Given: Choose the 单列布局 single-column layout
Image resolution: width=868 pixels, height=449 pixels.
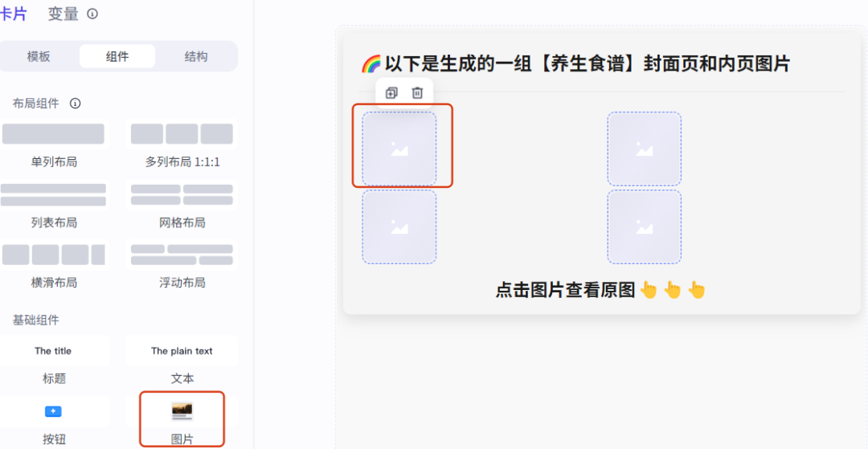Looking at the screenshot, I should (54, 144).
